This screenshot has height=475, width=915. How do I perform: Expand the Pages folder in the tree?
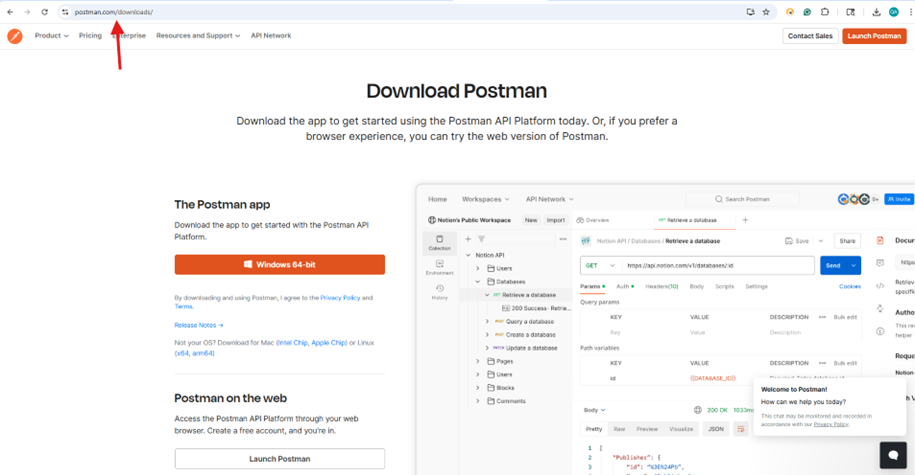(478, 361)
